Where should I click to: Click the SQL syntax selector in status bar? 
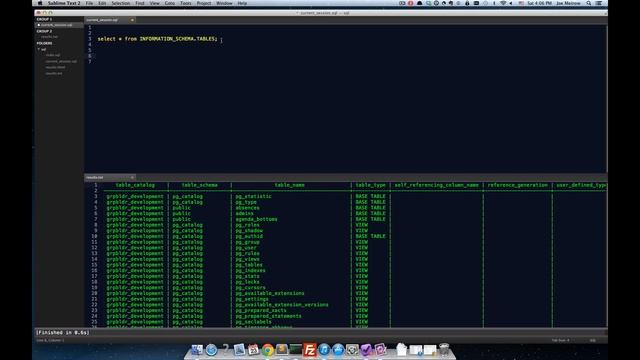coord(593,340)
